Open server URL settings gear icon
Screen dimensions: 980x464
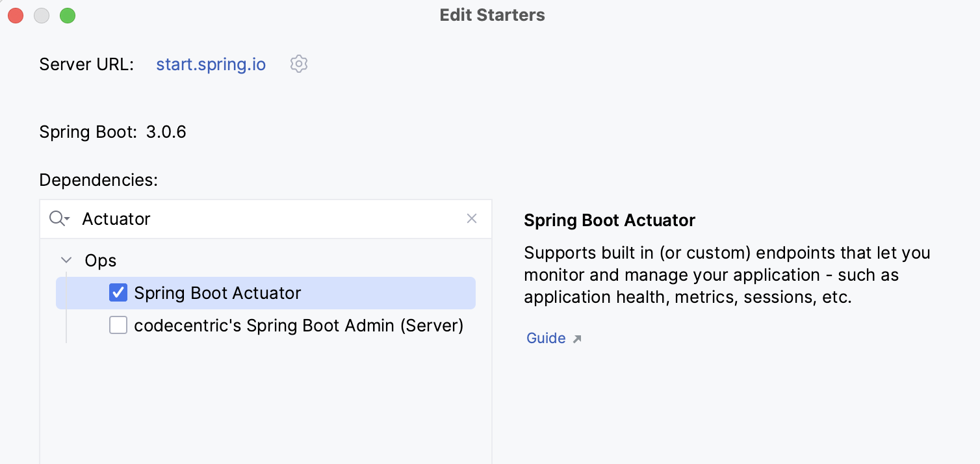point(299,64)
